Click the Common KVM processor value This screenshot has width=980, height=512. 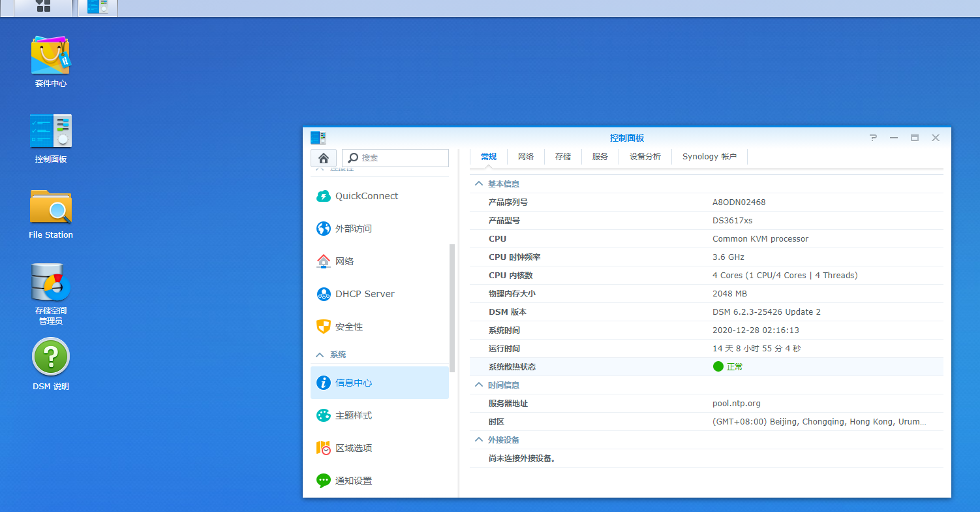point(760,239)
